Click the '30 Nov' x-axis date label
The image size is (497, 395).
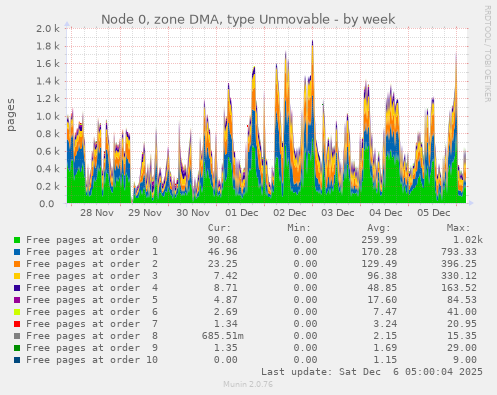[193, 213]
